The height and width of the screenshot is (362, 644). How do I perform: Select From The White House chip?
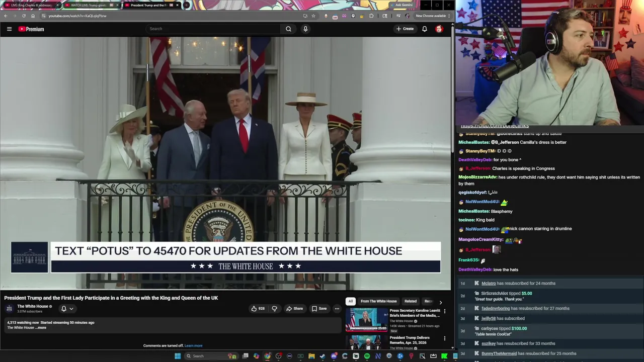pos(378,301)
